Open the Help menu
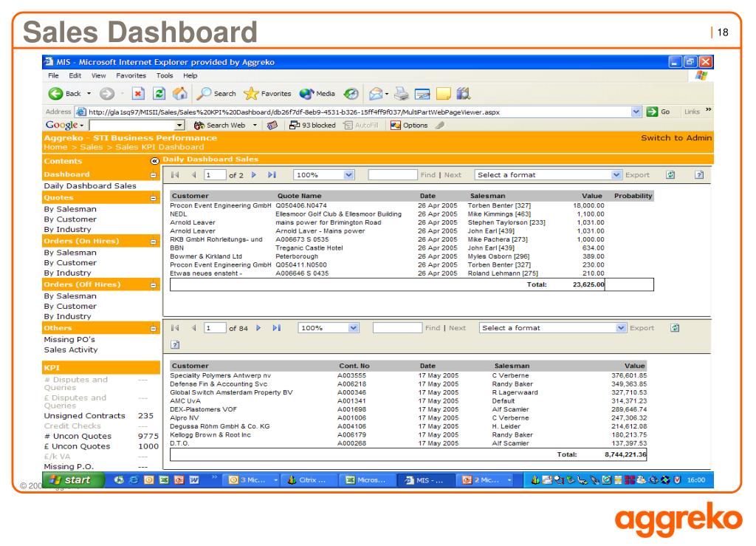 click(x=190, y=75)
